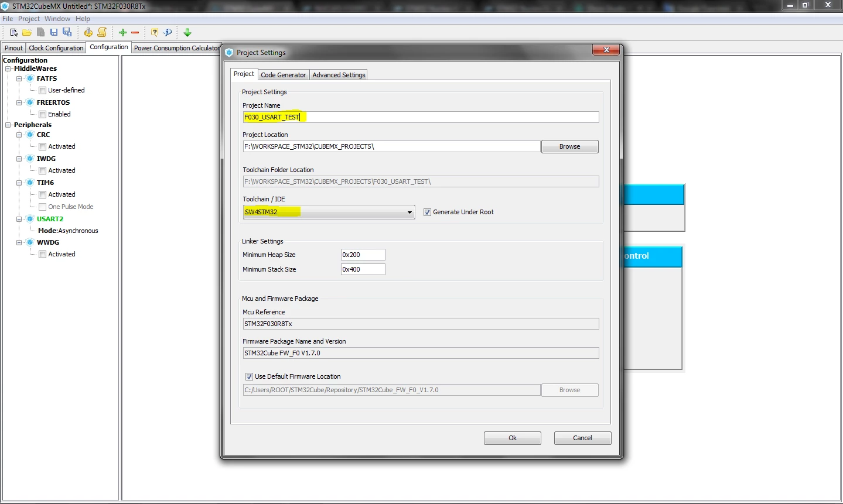This screenshot has height=504, width=843.
Task: Open the Window menu
Action: pyautogui.click(x=57, y=19)
